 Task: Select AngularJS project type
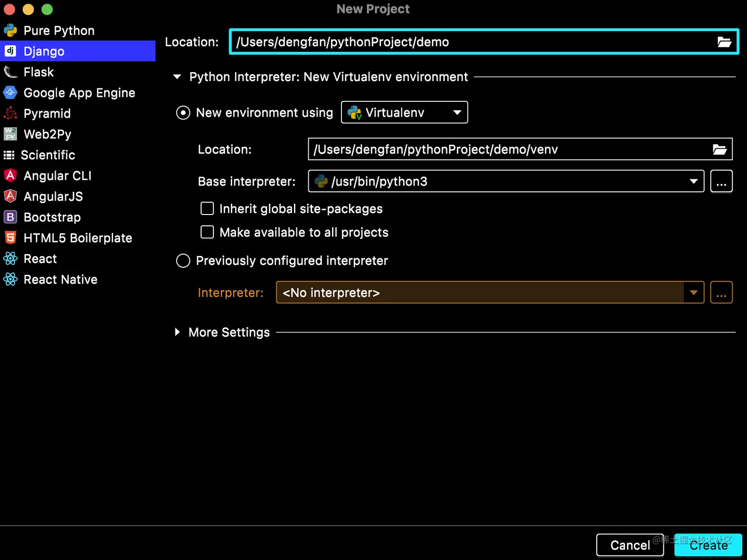tap(78, 196)
